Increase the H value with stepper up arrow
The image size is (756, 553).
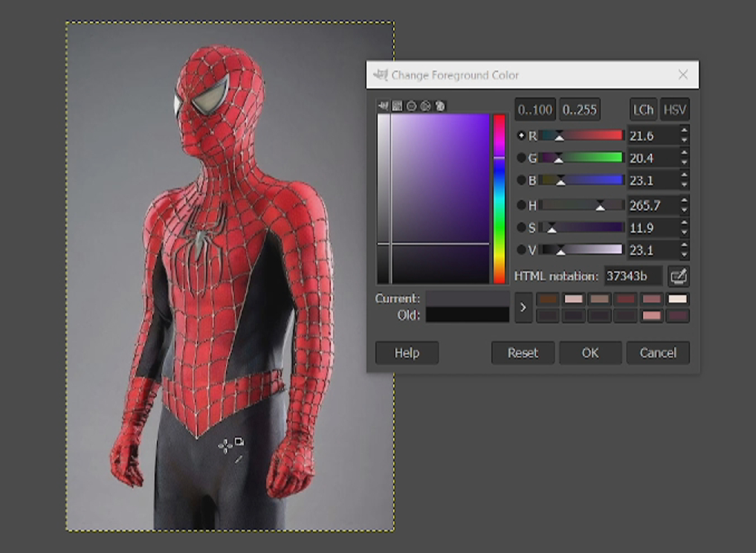click(x=684, y=200)
